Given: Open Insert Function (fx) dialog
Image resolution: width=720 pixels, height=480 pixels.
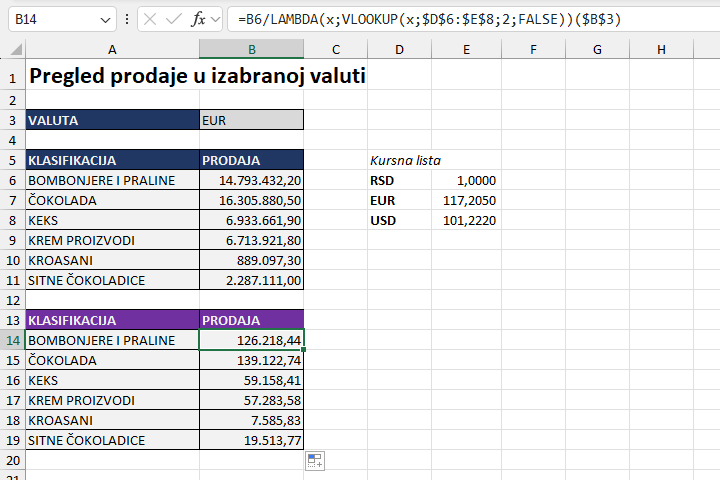Looking at the screenshot, I should pos(199,19).
